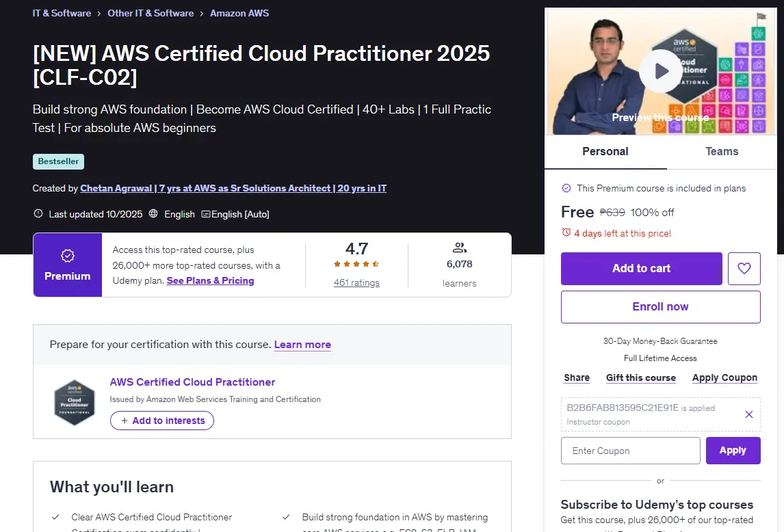The image size is (784, 532).
Task: Remove applied coupon with the X icon
Action: (x=749, y=414)
